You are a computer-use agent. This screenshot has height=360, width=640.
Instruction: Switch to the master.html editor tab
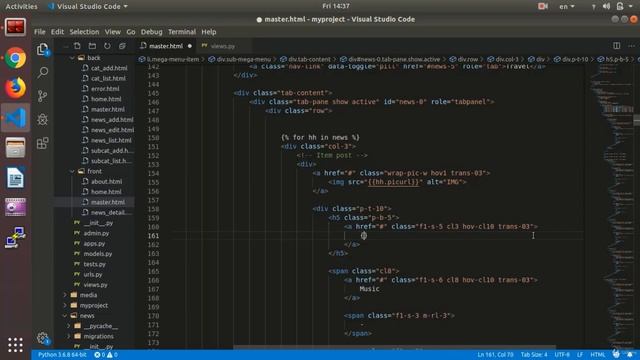tap(166, 46)
